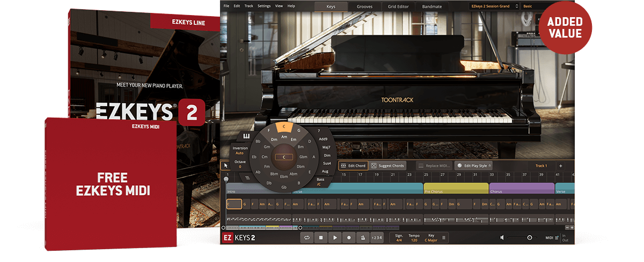Switch to the Grid Editor tab
This screenshot has height=262, width=644.
pyautogui.click(x=399, y=6)
